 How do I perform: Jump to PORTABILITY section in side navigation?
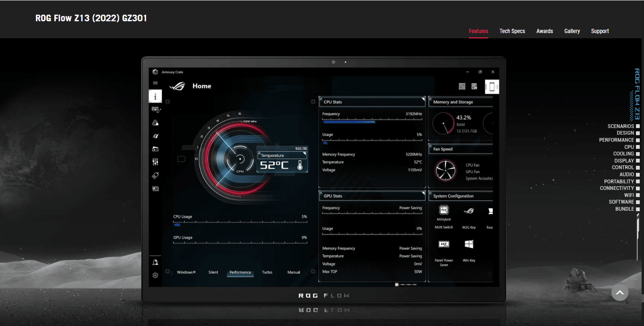coord(622,181)
